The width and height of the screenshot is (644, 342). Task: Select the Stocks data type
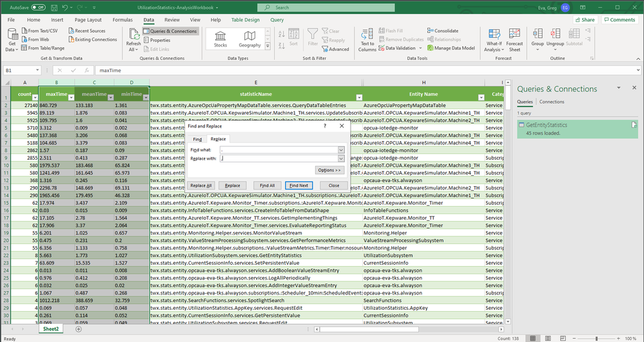(220, 39)
